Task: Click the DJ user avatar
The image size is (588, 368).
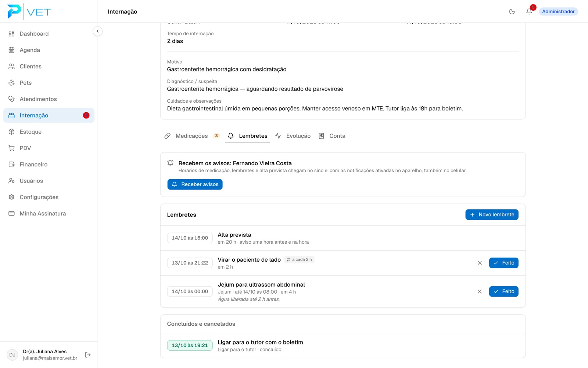Action: 12,355
